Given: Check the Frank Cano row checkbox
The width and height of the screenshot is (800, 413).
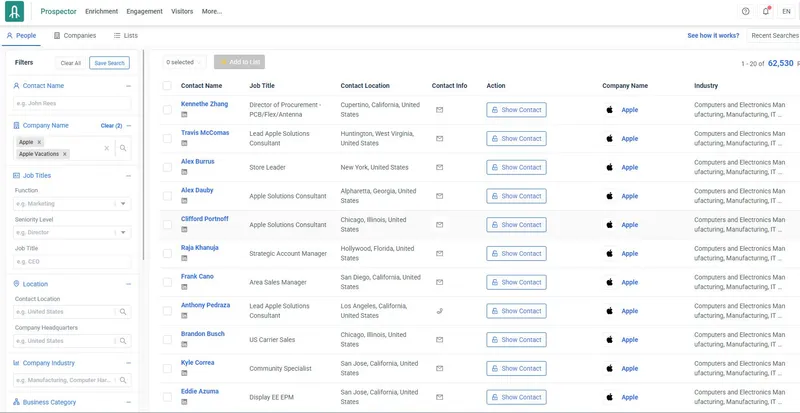Looking at the screenshot, I should click(167, 282).
